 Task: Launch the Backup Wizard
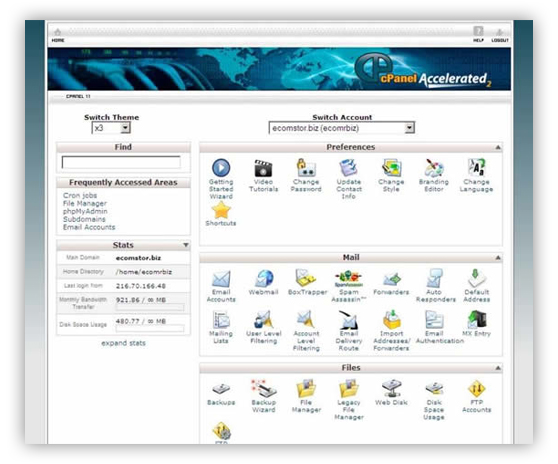tap(263, 389)
